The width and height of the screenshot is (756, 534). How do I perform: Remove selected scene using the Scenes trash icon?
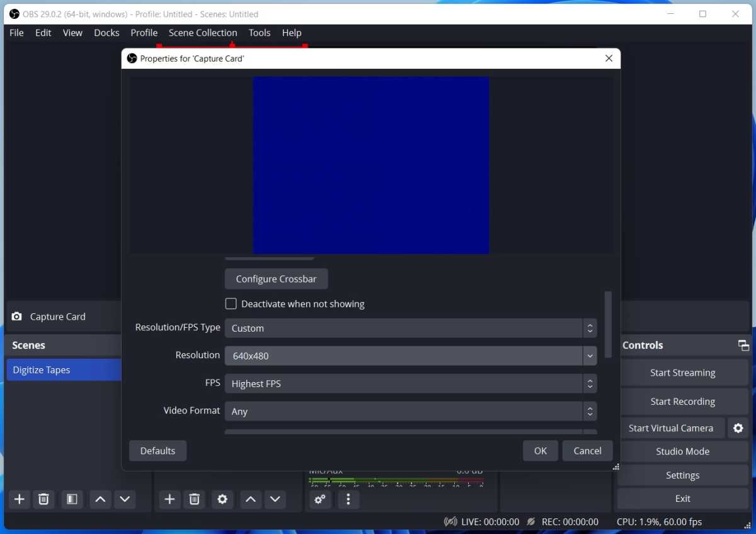43,499
